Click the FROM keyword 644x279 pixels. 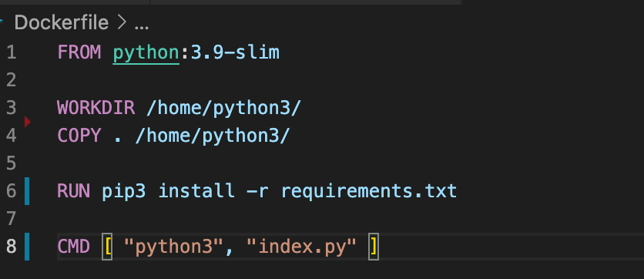(x=79, y=52)
